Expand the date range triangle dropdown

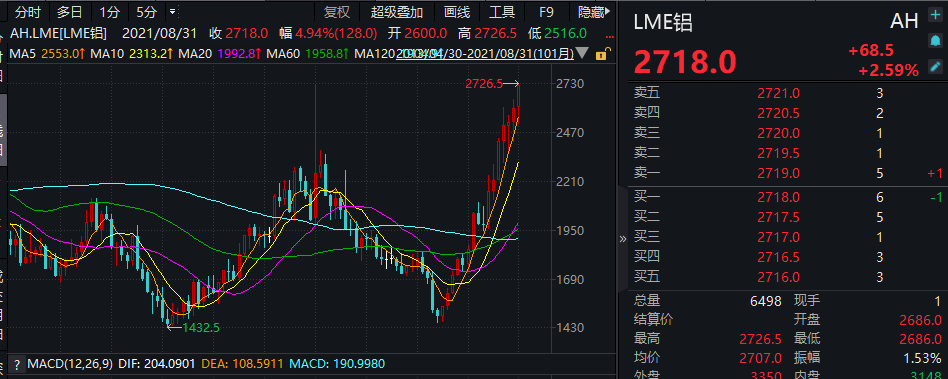(582, 53)
